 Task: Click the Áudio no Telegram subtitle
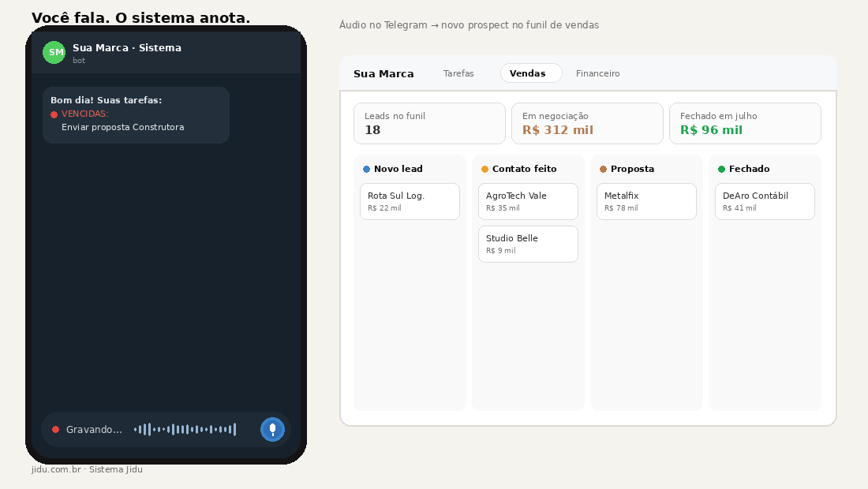coord(469,25)
